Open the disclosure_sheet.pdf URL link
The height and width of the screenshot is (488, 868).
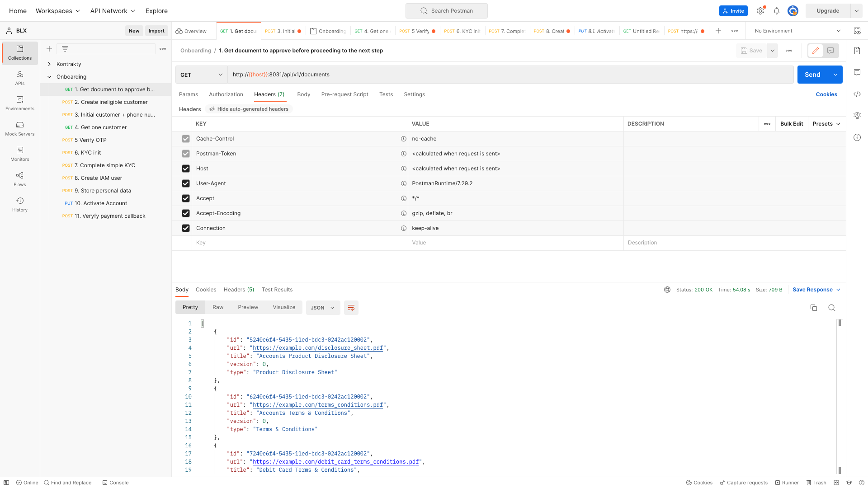point(318,348)
